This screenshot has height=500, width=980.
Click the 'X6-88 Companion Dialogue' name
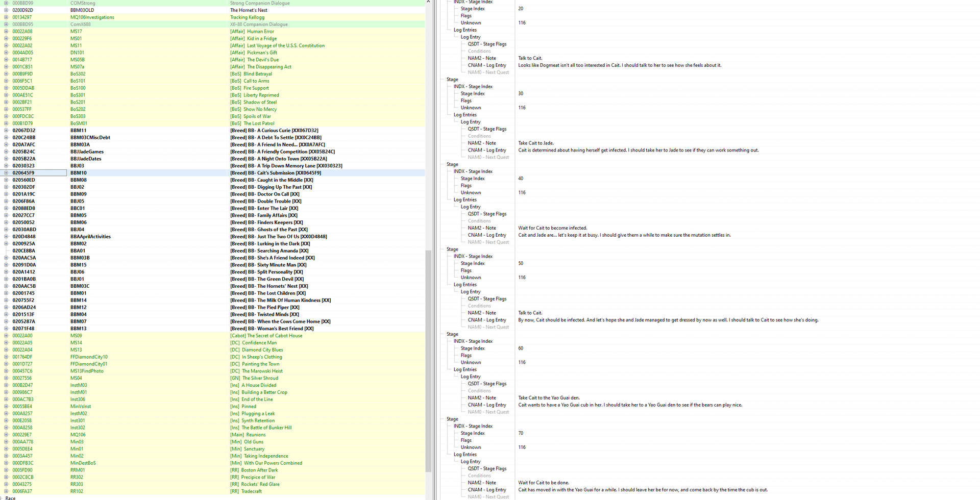pos(259,24)
